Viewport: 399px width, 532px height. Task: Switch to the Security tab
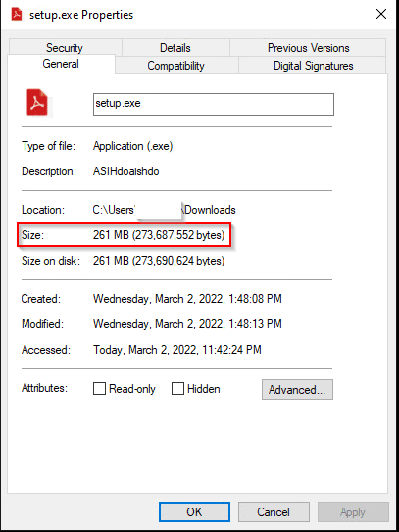65,47
